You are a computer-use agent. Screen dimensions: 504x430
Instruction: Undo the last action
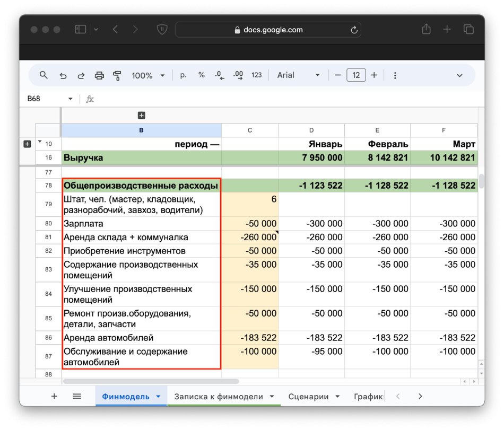coord(63,75)
